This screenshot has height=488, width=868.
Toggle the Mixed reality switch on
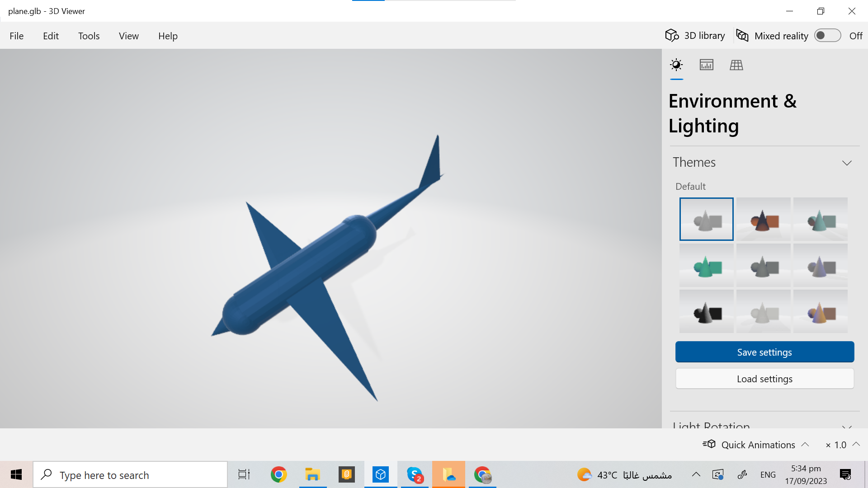coord(827,35)
